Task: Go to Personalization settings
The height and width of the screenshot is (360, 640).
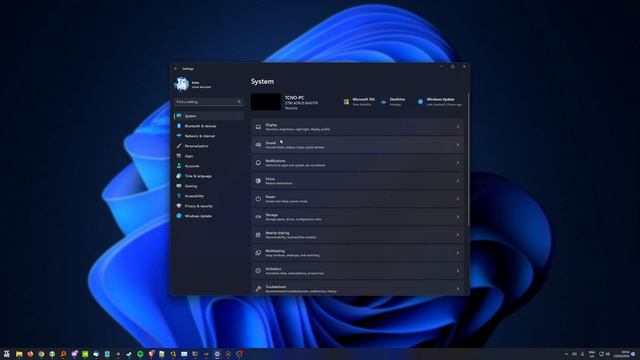Action: (x=209, y=146)
